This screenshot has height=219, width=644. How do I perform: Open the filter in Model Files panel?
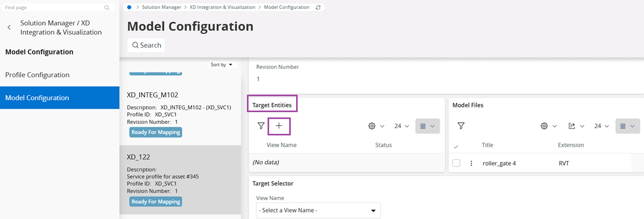click(x=461, y=126)
